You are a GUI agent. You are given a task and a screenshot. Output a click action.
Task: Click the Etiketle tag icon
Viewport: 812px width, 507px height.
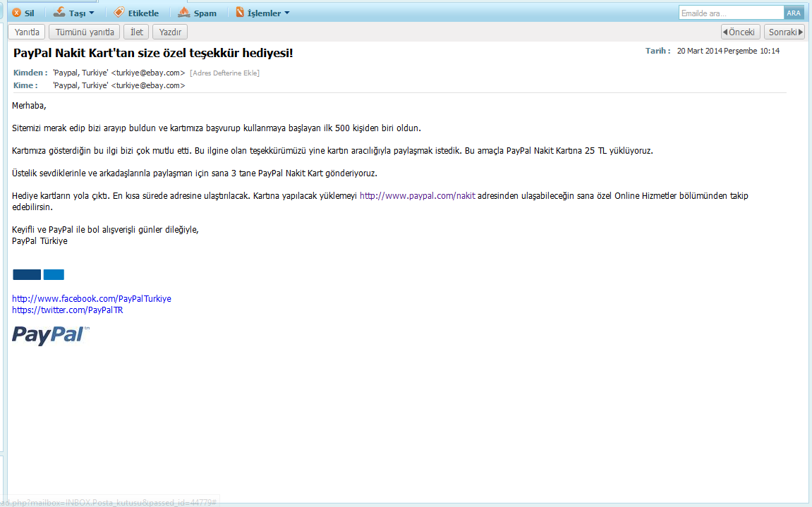[119, 12]
